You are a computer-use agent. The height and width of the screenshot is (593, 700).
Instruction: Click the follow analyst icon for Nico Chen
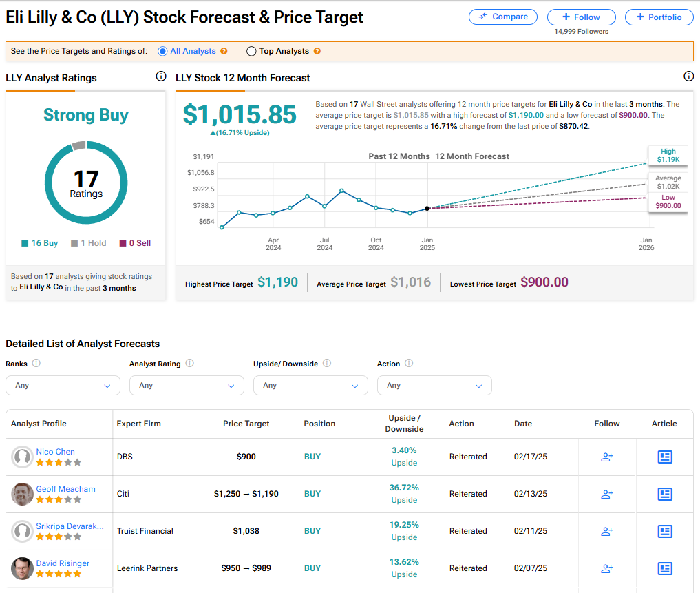606,457
